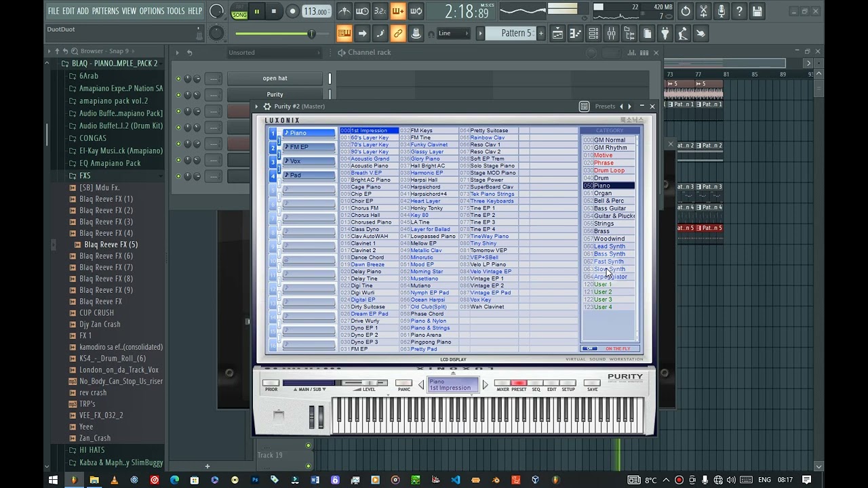Open the FILE menu
The height and width of the screenshot is (488, 868).
coord(54,11)
